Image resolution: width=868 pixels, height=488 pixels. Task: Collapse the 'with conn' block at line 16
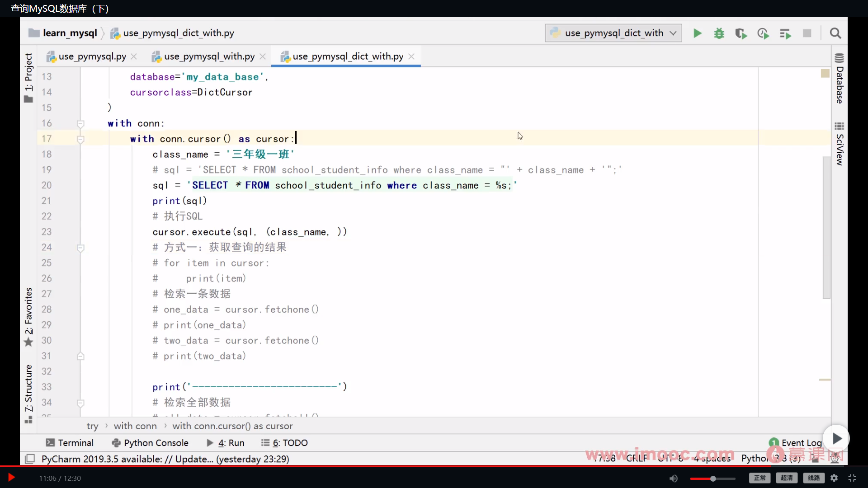80,123
